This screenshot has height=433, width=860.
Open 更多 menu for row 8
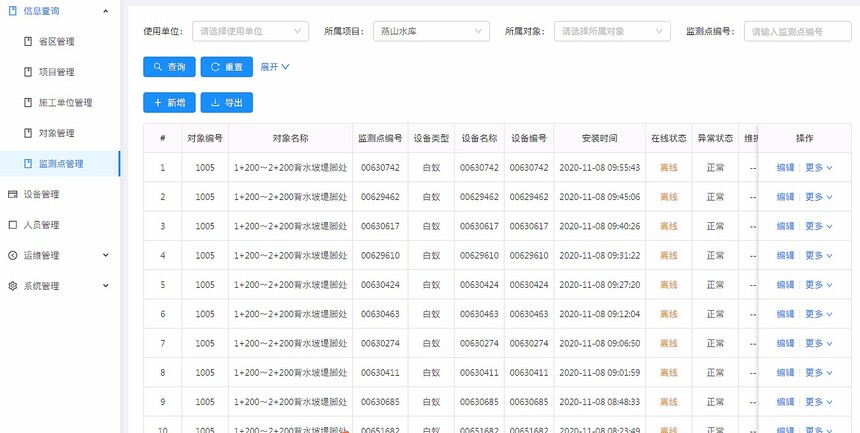(x=818, y=372)
